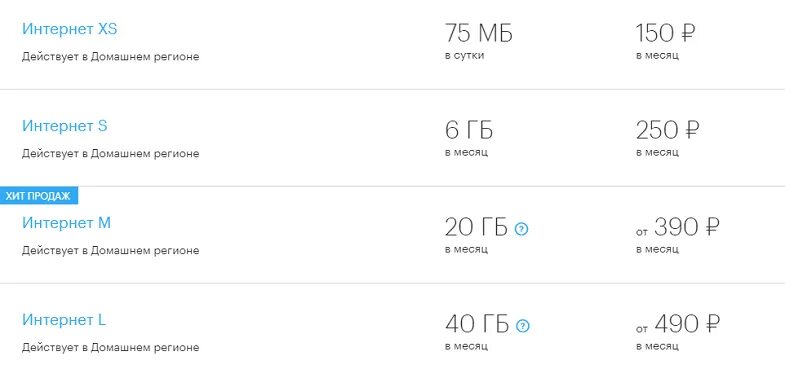Click home region note under Интернет M

click(110, 250)
